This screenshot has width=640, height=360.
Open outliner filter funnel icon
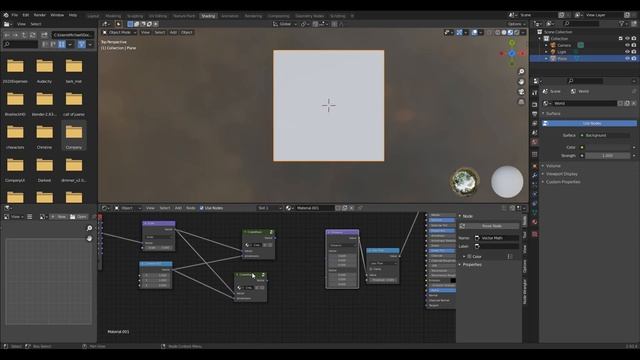tap(622, 24)
